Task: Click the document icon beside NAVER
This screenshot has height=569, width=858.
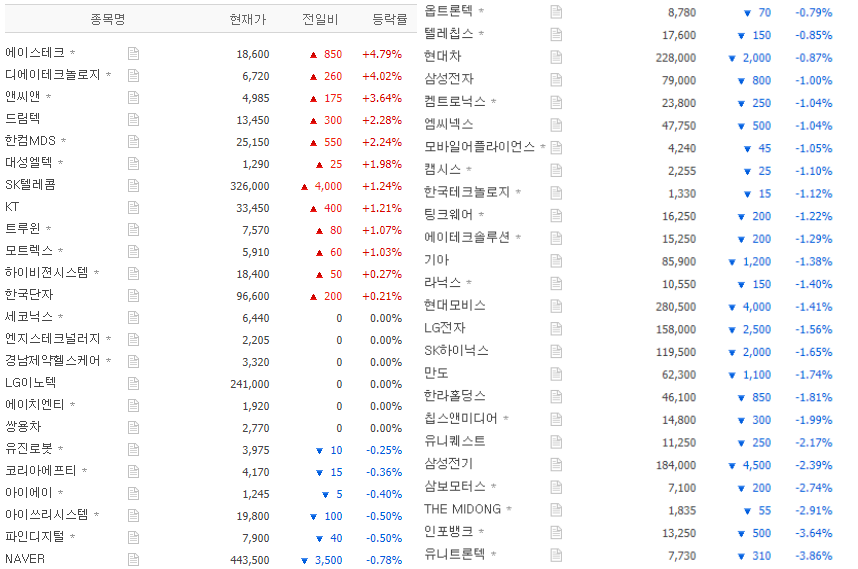Action: (134, 559)
